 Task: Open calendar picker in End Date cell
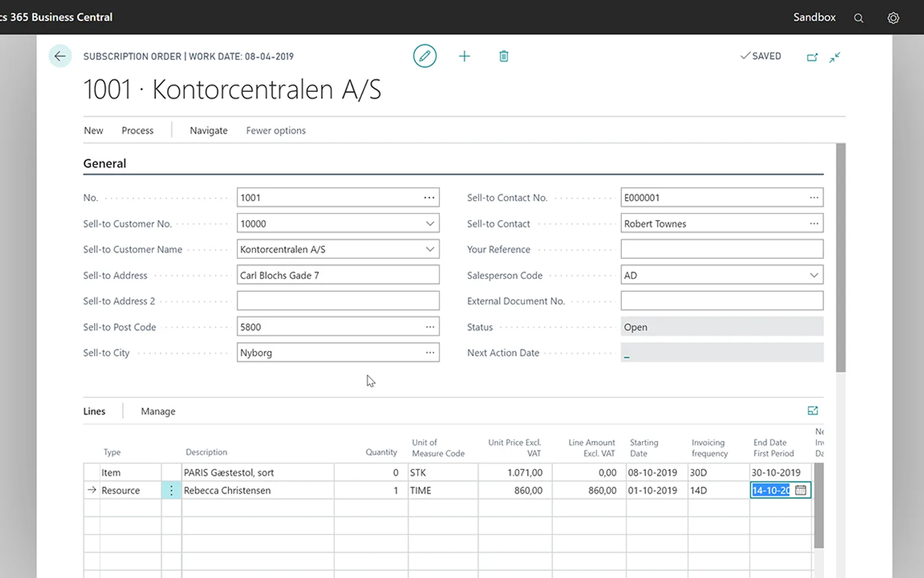coord(800,490)
